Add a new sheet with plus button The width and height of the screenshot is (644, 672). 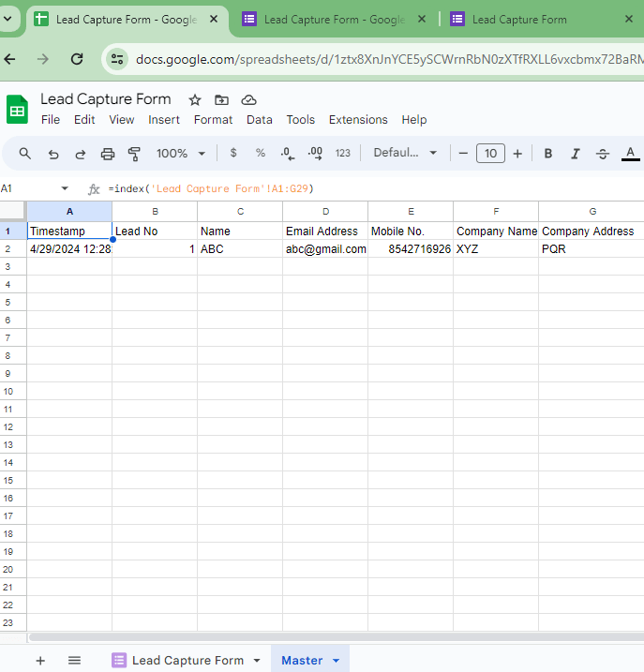tap(40, 661)
